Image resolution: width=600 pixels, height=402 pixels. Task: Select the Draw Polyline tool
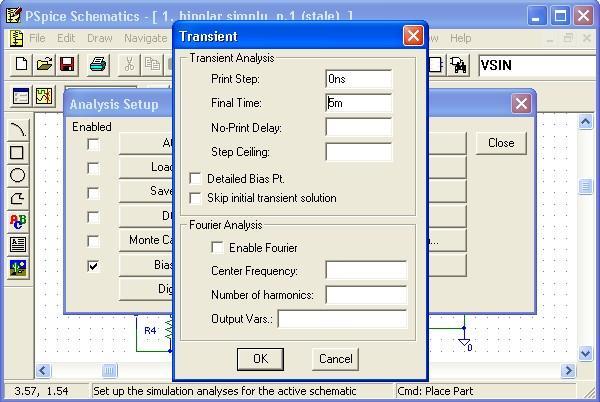click(x=18, y=198)
